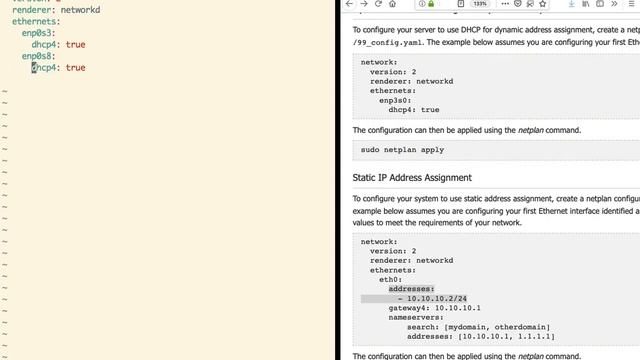Show the sidebars icon

(600, 4)
